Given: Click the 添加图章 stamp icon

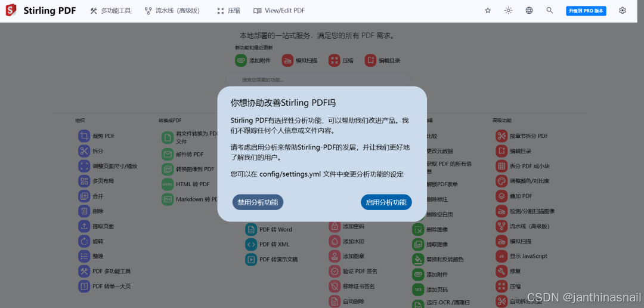Looking at the screenshot, I should pos(335,256).
